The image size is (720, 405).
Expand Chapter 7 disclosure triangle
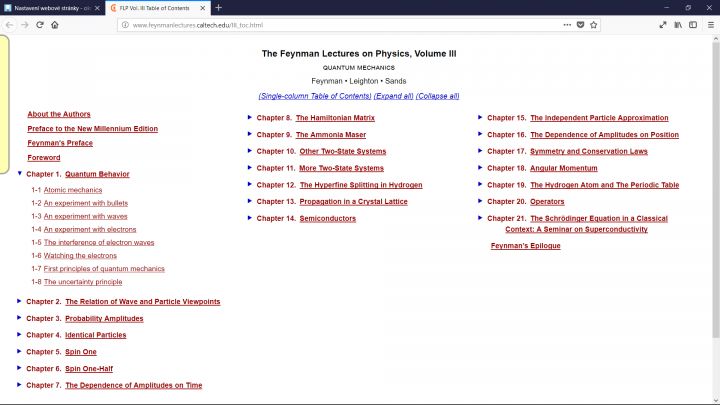click(19, 384)
